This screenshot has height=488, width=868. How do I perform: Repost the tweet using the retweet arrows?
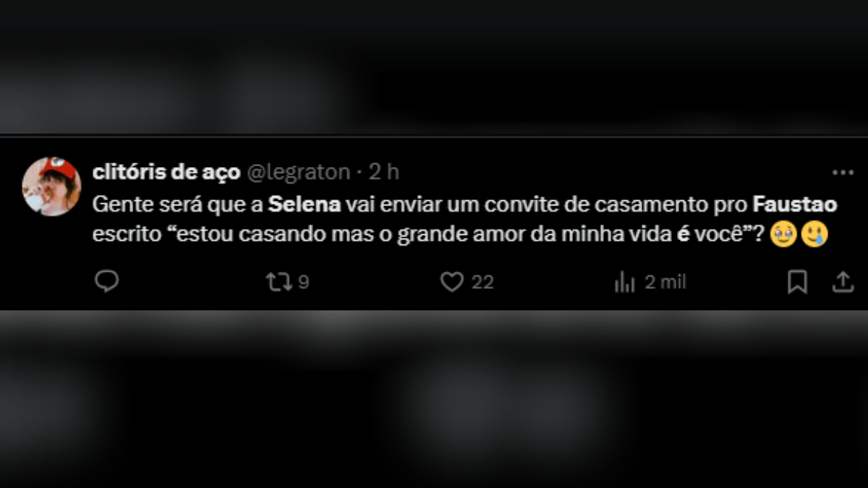tap(277, 282)
